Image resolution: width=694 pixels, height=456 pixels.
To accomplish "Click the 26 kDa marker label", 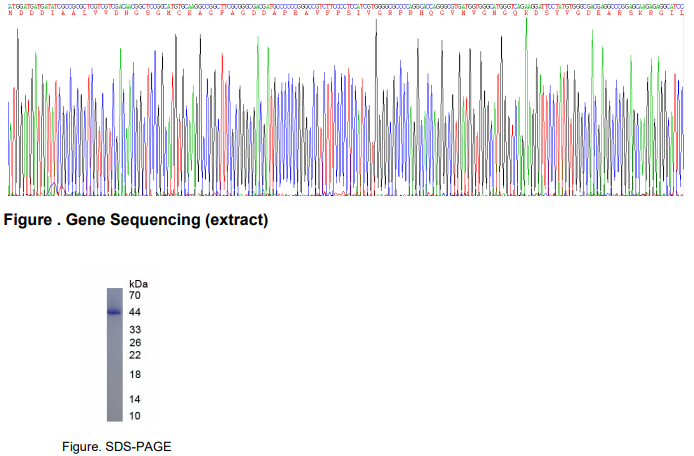I will pyautogui.click(x=135, y=343).
